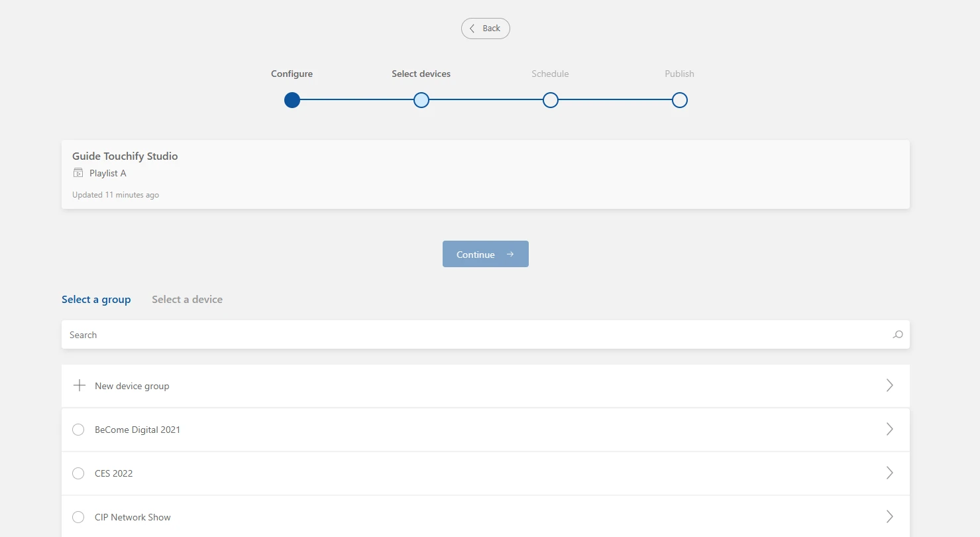This screenshot has width=980, height=537.
Task: Expand the New device group row chevron
Action: (x=890, y=385)
